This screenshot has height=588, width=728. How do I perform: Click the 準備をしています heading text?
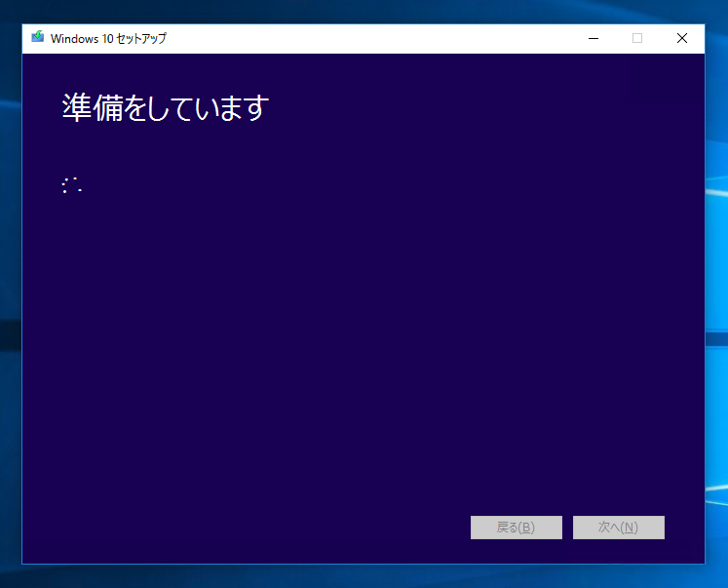tap(166, 107)
